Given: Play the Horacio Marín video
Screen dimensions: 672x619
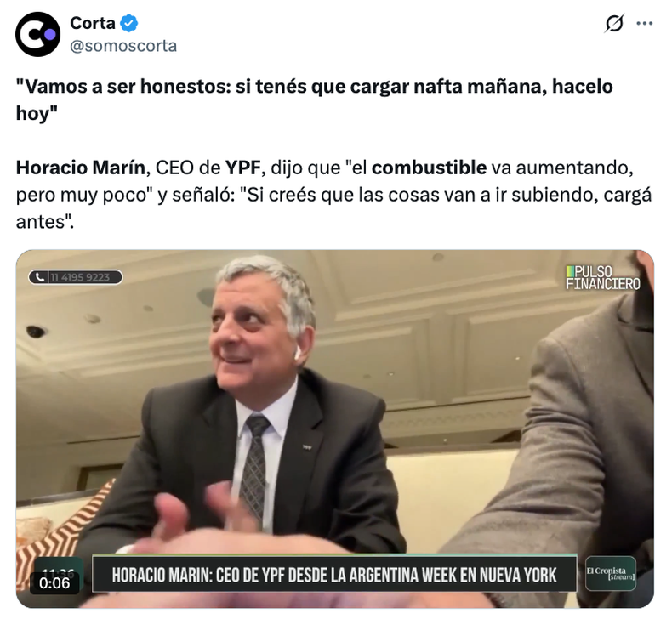Looking at the screenshot, I should (x=335, y=429).
